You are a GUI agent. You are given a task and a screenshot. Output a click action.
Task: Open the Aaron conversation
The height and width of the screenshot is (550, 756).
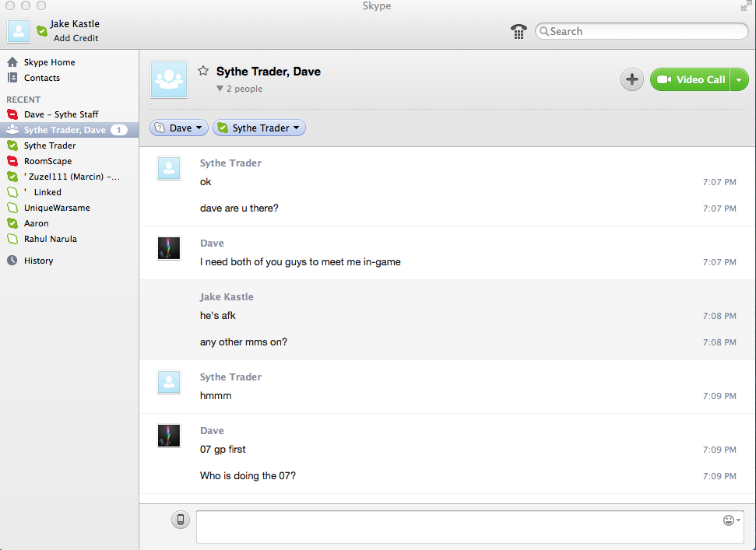36,223
